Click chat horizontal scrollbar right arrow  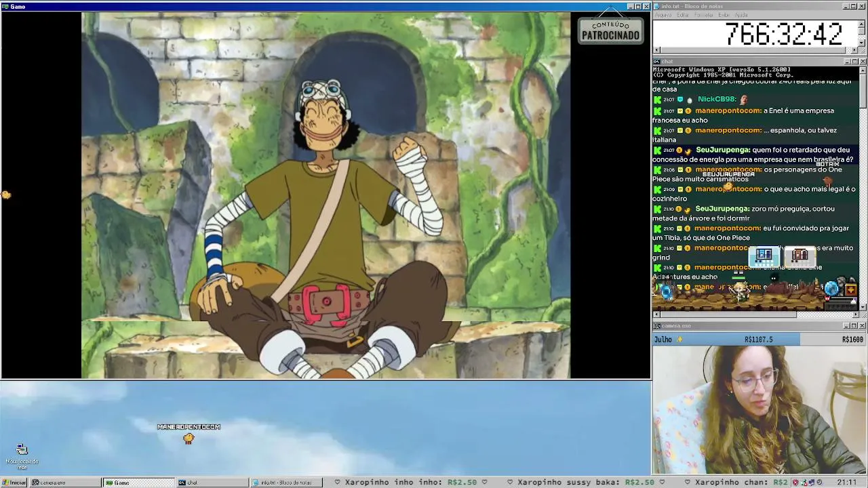[x=854, y=314]
